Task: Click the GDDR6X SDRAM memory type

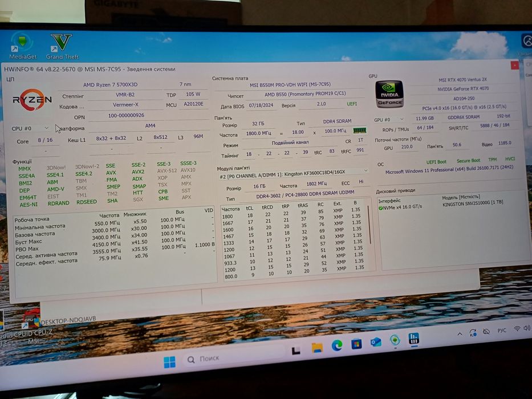Action: click(464, 117)
